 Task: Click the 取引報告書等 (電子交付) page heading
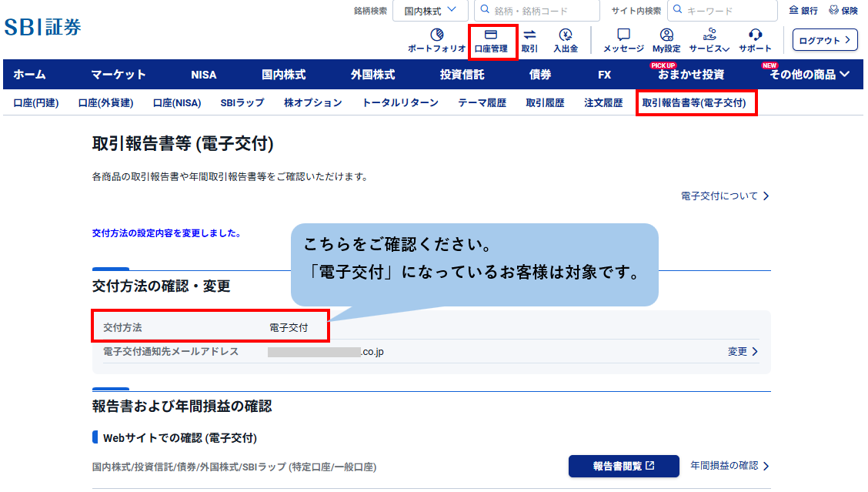(182, 143)
